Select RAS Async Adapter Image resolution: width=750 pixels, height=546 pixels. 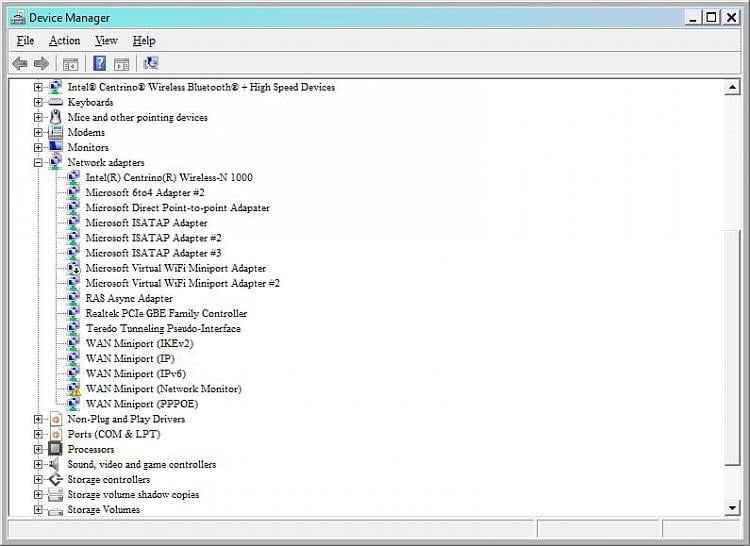pos(129,298)
